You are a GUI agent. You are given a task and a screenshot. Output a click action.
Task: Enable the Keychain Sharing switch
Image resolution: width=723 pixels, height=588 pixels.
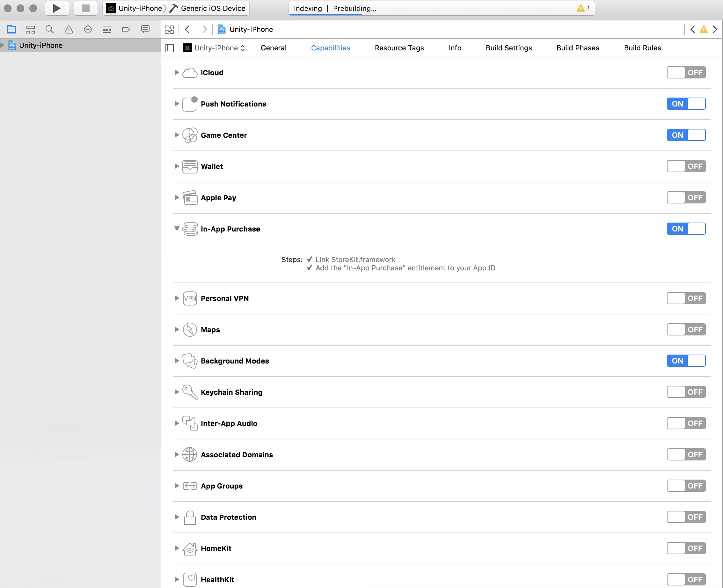(686, 392)
